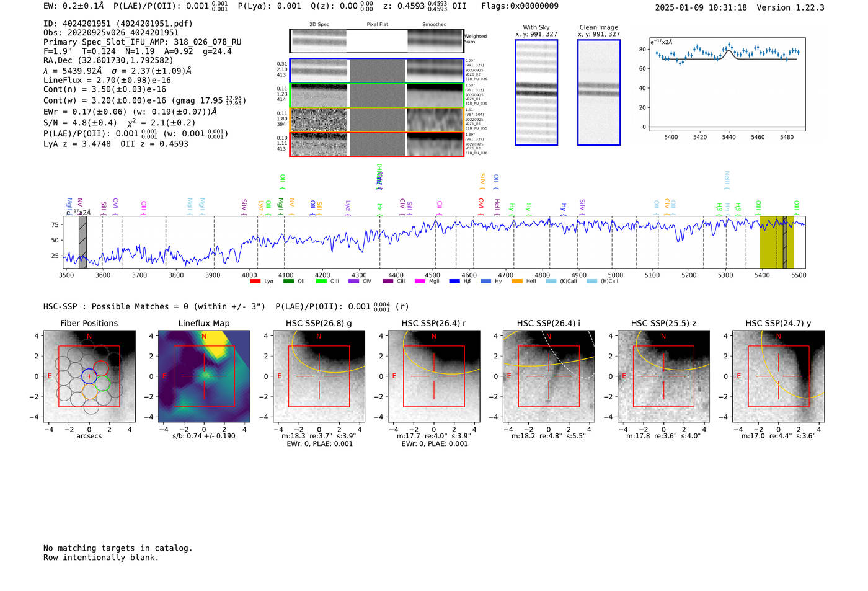Click the λ = 5439.92Å line

(116, 71)
